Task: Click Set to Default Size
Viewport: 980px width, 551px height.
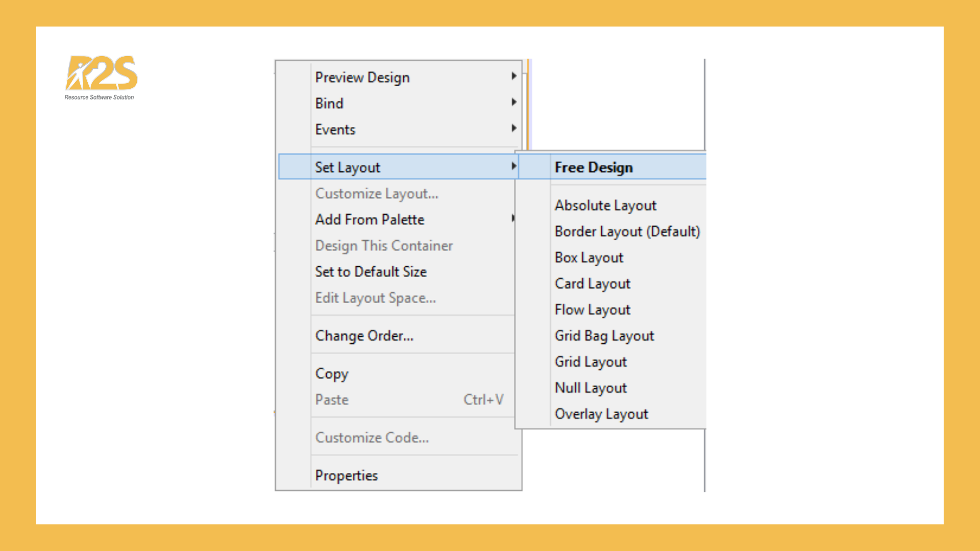Action: pos(371,271)
